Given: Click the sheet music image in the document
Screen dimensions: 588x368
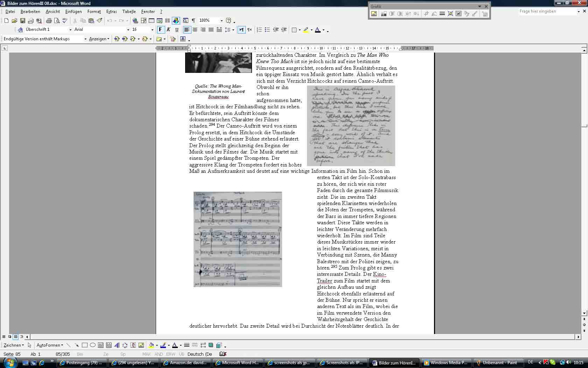Looking at the screenshot, I should point(238,239).
